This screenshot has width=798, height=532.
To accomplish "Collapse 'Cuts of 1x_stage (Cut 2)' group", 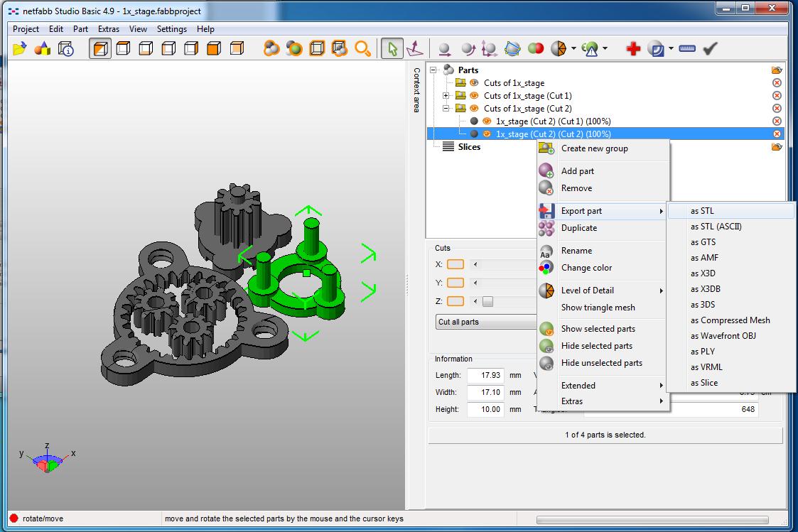I will coord(446,109).
